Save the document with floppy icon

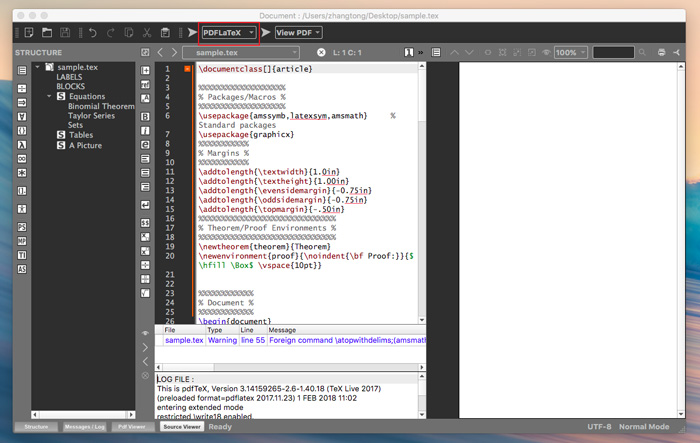click(x=65, y=33)
